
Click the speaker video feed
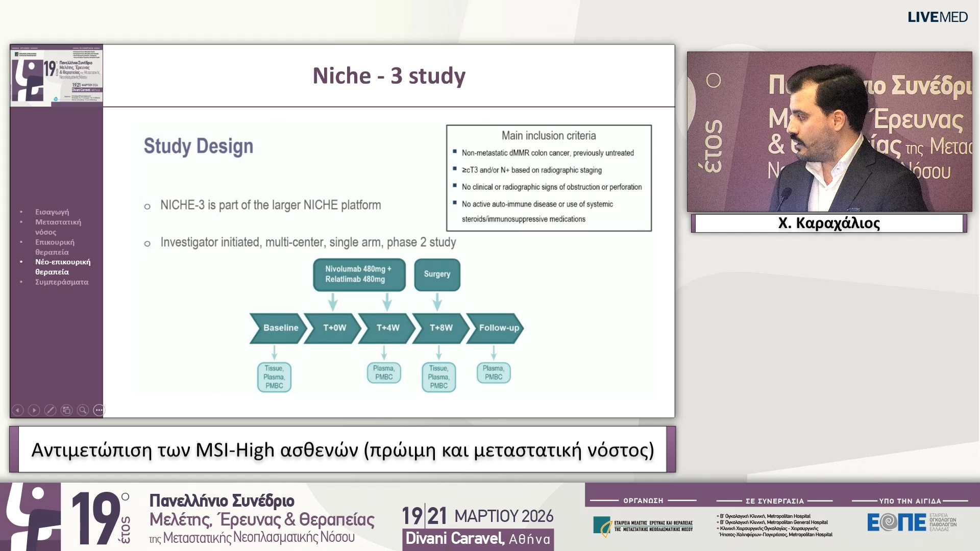[829, 132]
